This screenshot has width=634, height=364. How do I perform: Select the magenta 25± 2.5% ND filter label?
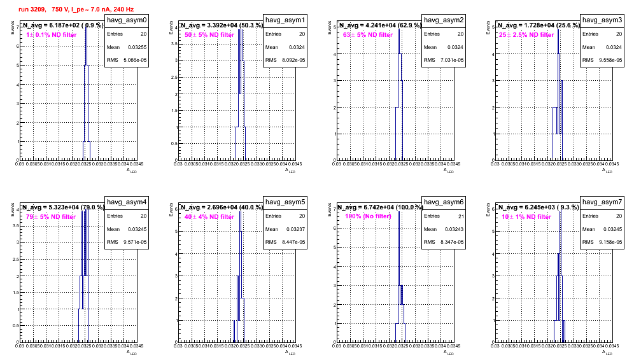tap(526, 35)
